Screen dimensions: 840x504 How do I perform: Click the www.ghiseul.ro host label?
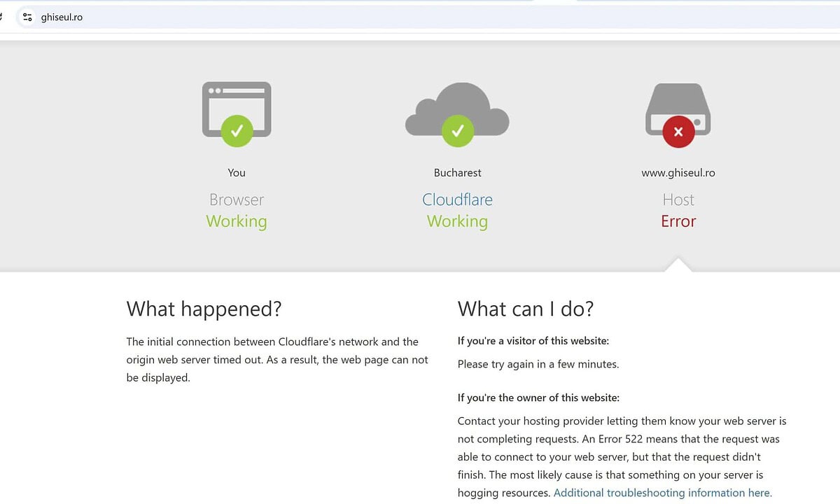pyautogui.click(x=678, y=173)
